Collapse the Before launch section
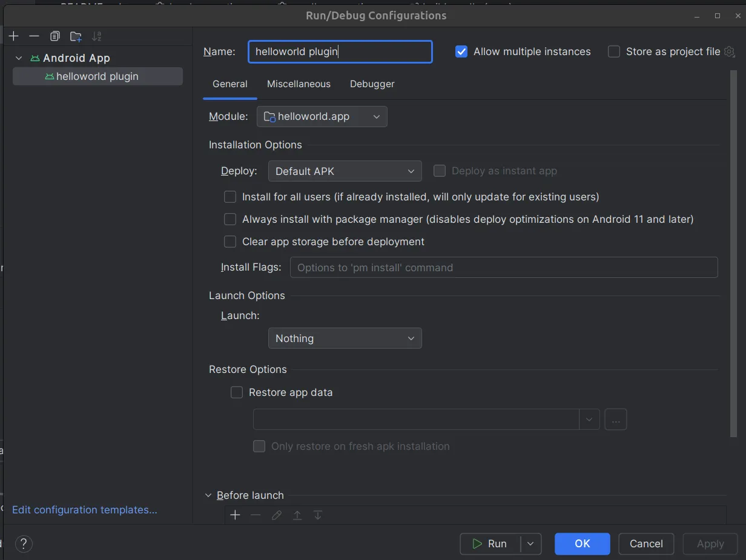This screenshot has width=746, height=560. (209, 495)
